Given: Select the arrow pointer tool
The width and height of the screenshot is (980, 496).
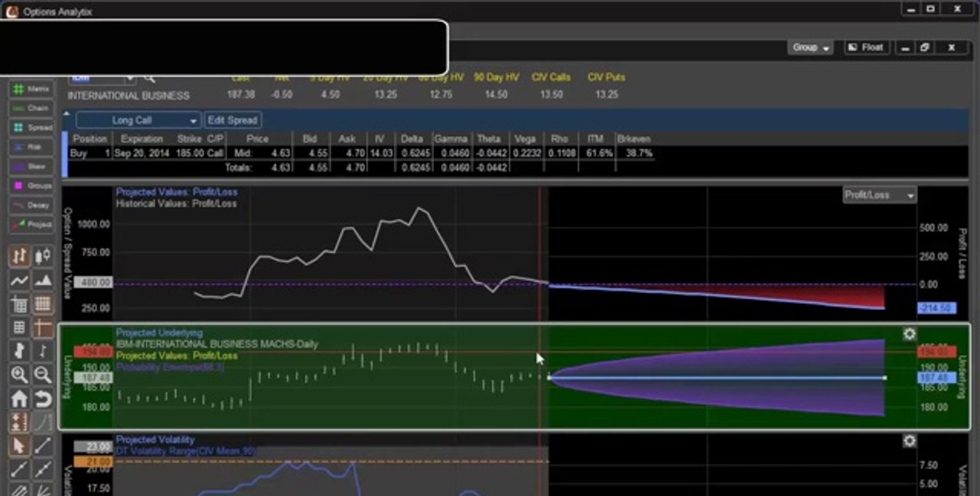Looking at the screenshot, I should pyautogui.click(x=19, y=446).
